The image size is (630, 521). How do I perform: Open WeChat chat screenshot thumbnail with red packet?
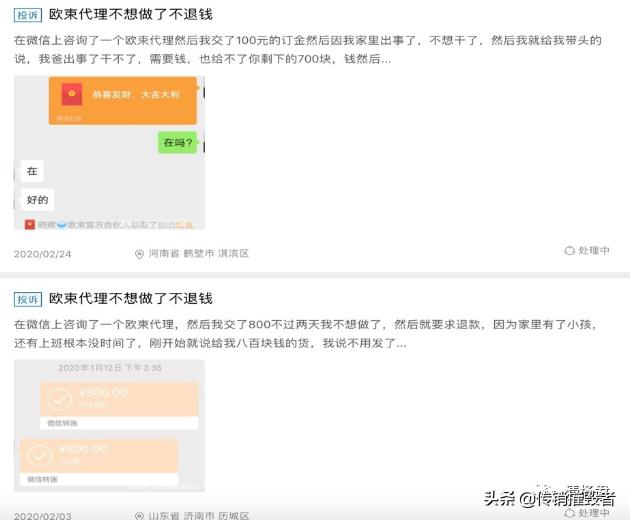(x=109, y=152)
